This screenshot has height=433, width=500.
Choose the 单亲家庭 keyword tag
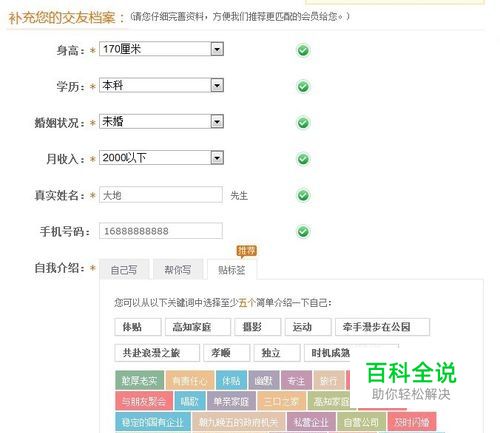pyautogui.click(x=231, y=401)
